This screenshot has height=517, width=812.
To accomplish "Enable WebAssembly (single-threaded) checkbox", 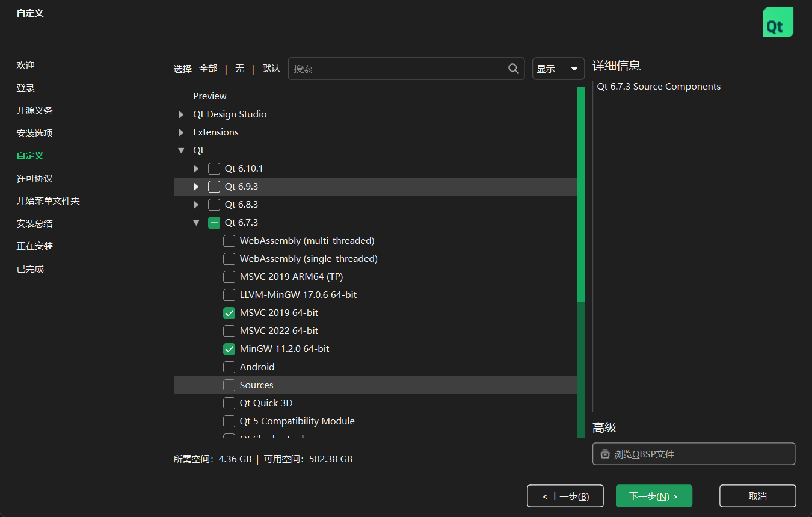I will 229,259.
